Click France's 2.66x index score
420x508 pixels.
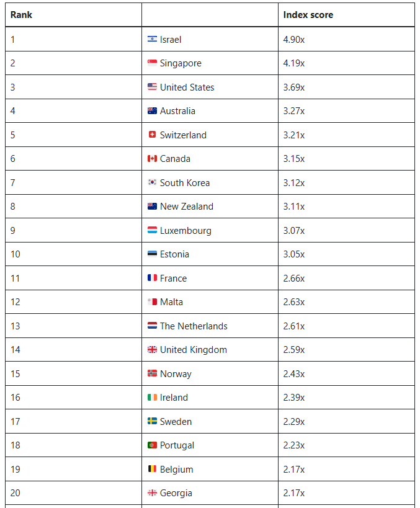294,279
